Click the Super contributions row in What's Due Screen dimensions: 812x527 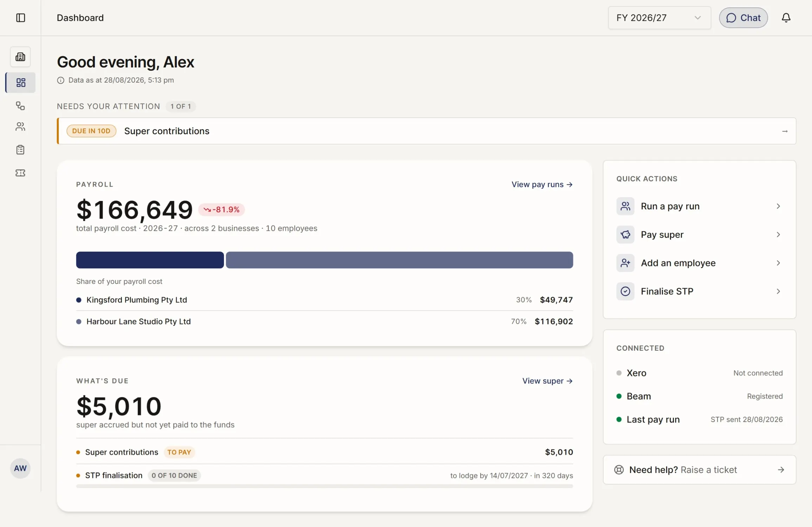324,453
